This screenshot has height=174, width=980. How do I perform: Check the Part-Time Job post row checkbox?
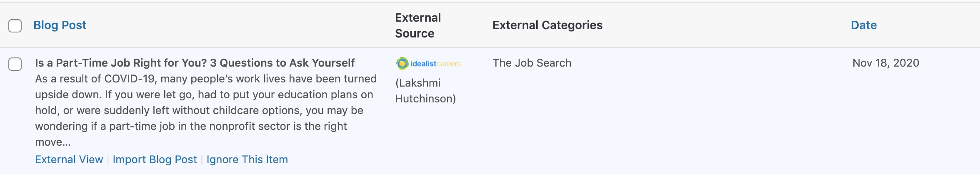15,64
